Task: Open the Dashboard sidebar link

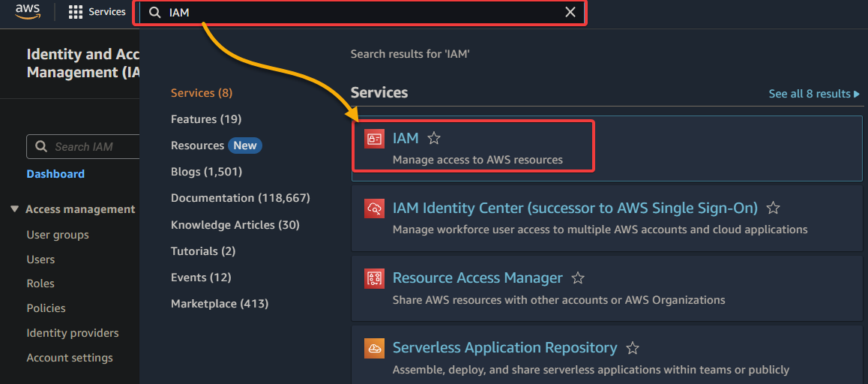Action: [x=55, y=174]
